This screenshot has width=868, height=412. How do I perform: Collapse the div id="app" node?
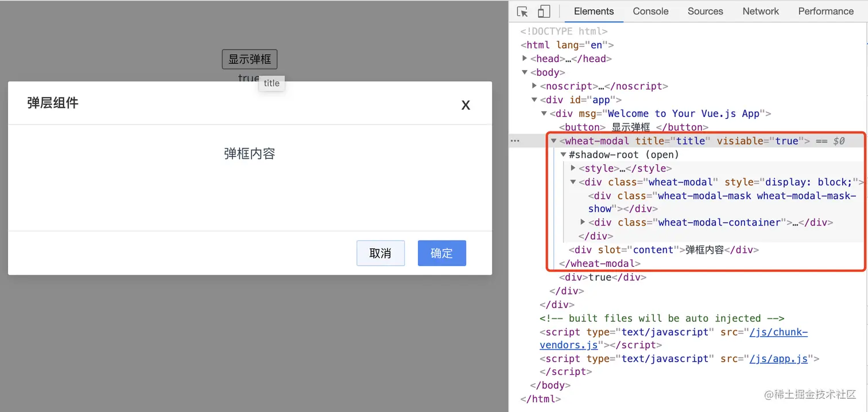(x=534, y=100)
